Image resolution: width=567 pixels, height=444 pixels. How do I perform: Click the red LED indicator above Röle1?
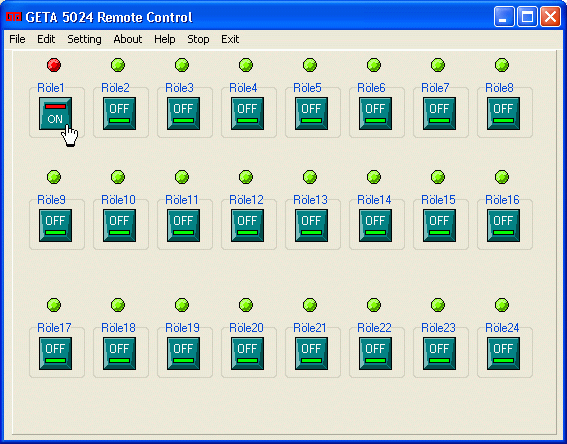[54, 65]
